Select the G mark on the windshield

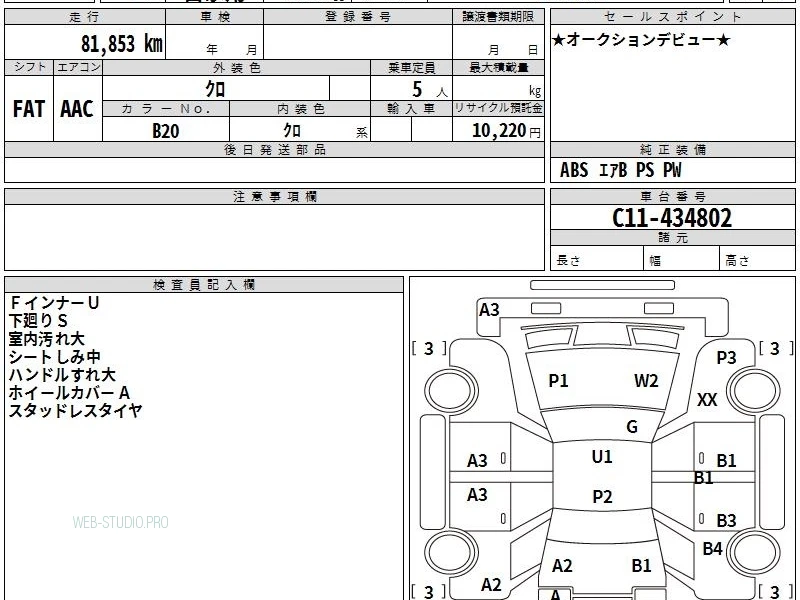pyautogui.click(x=632, y=427)
